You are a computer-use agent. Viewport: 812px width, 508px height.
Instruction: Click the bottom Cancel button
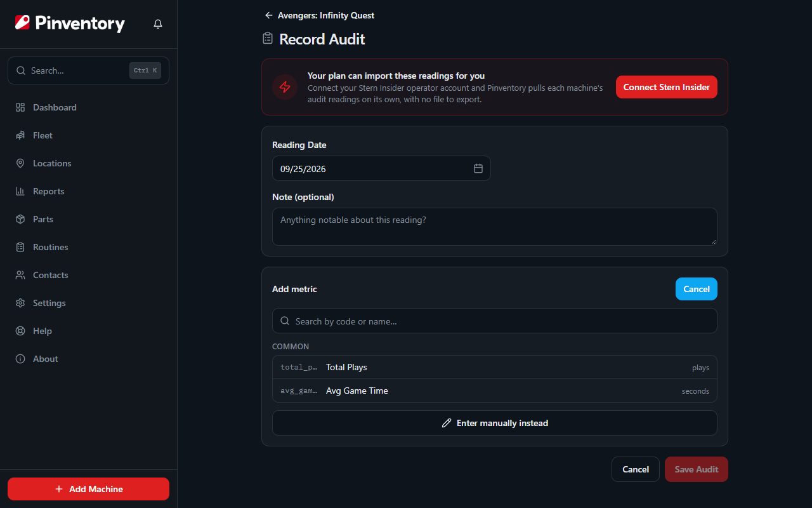pos(635,469)
